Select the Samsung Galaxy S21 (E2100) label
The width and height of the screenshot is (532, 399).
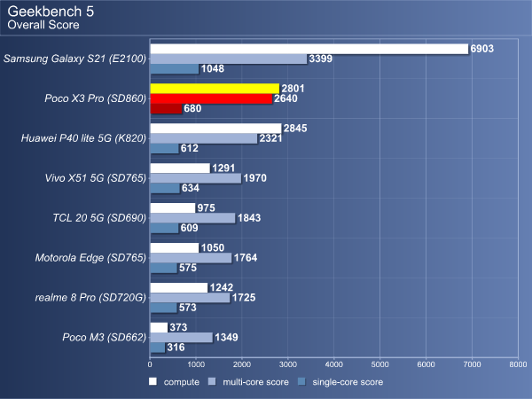pyautogui.click(x=74, y=59)
